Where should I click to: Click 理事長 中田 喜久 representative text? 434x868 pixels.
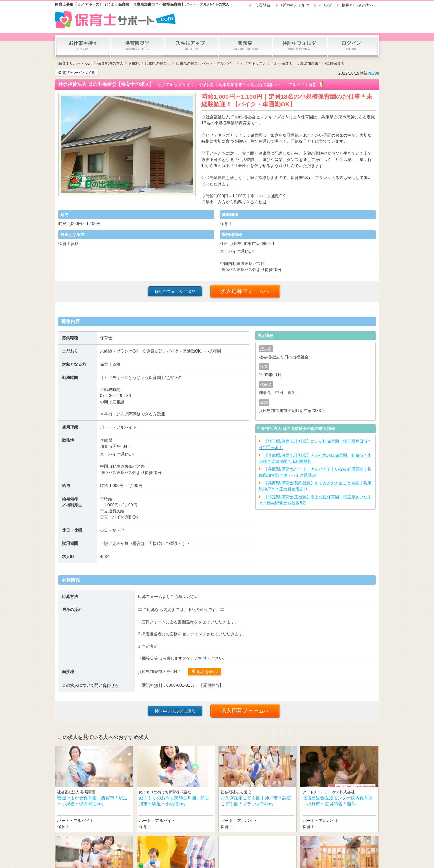pyautogui.click(x=277, y=393)
